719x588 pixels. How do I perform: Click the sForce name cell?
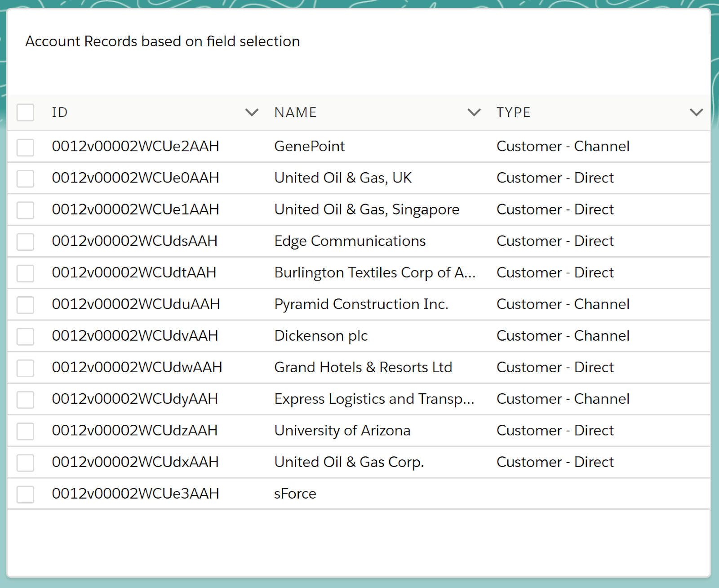[x=295, y=494]
